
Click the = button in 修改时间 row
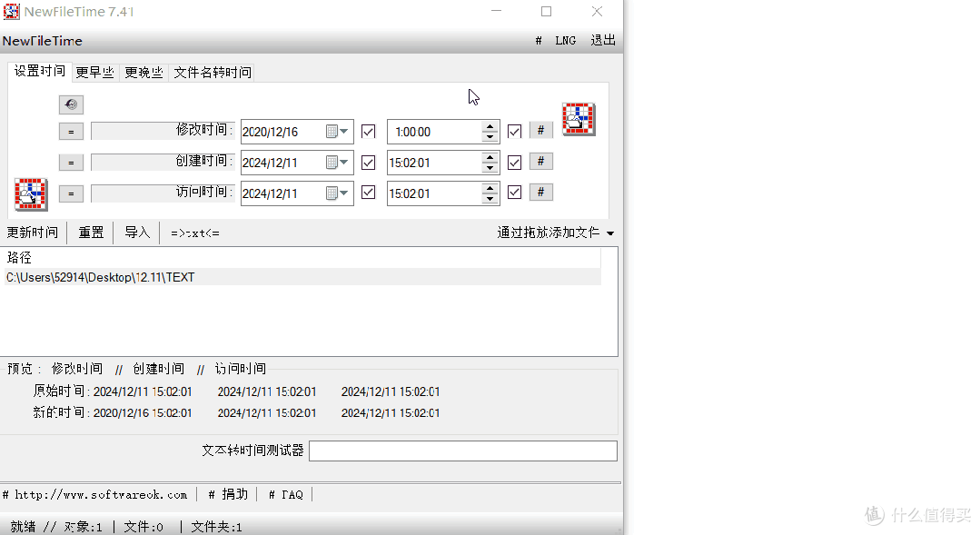(71, 132)
